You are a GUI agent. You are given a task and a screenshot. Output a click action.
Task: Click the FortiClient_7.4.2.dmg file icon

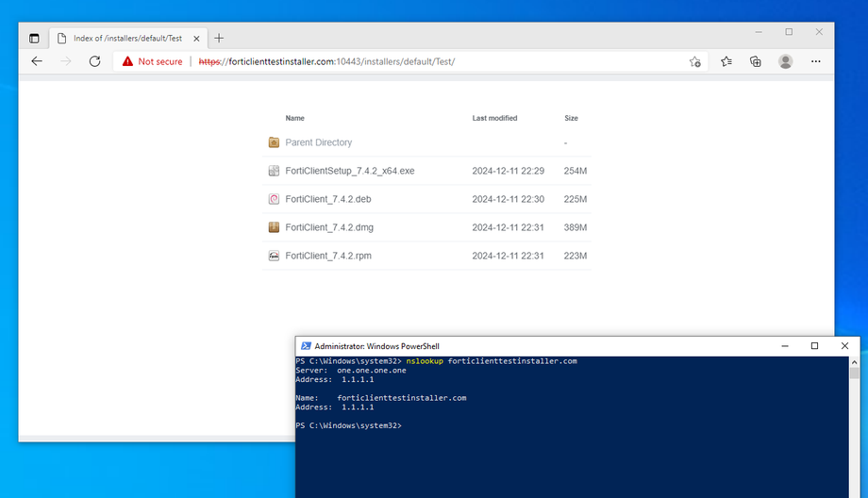(x=274, y=227)
